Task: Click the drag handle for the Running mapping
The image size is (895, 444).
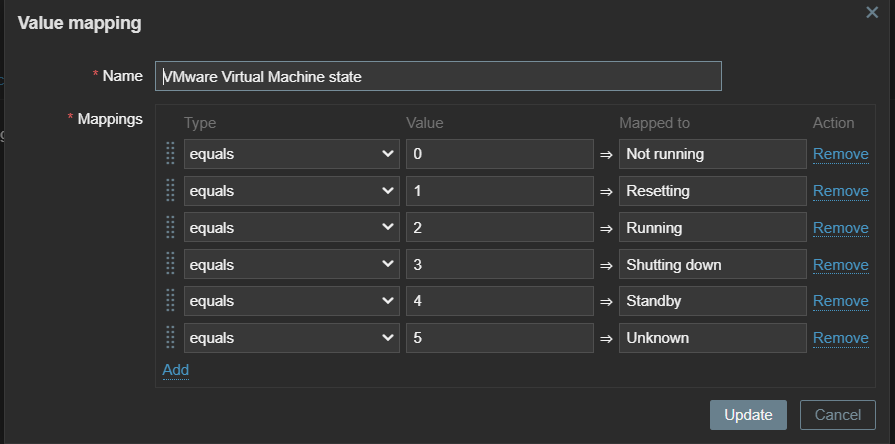Action: (169, 228)
